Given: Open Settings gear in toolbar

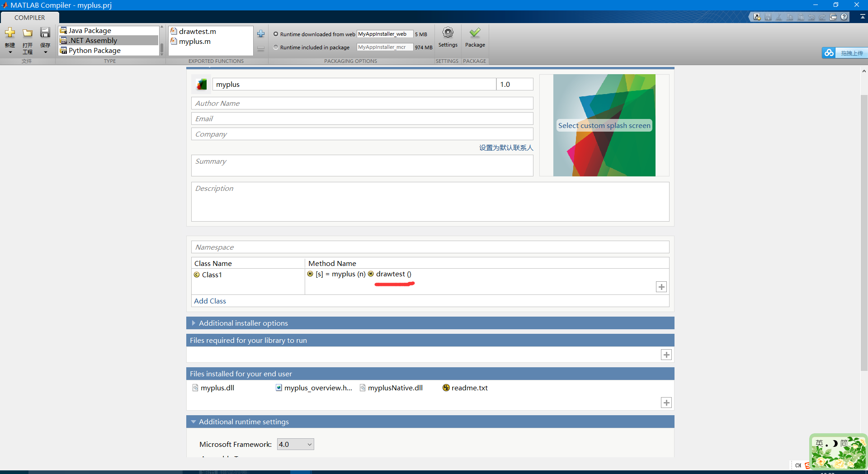Looking at the screenshot, I should pyautogui.click(x=448, y=37).
